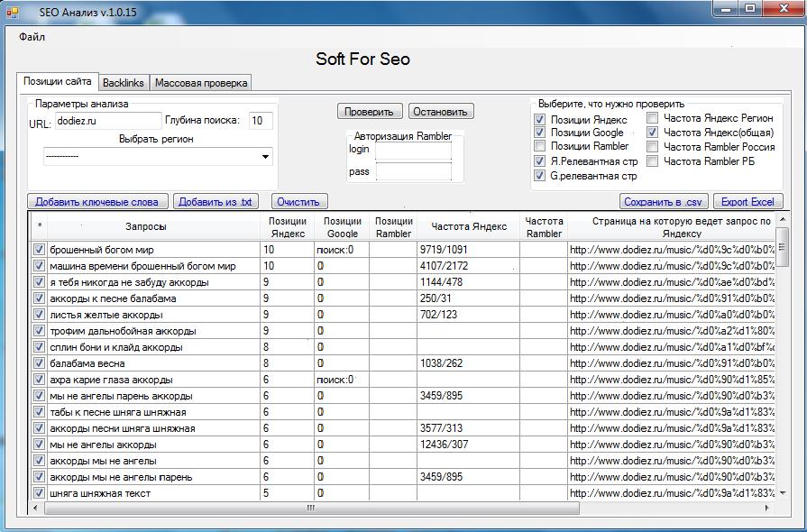
Task: Click the Rambler login field
Action: (413, 151)
